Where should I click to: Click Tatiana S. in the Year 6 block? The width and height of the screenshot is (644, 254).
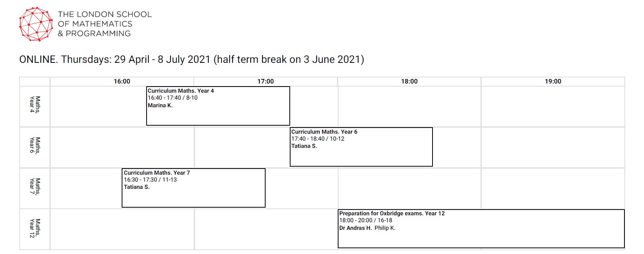point(304,146)
